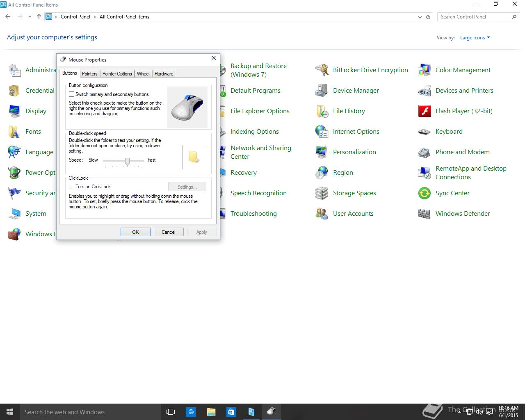Image resolution: width=525 pixels, height=420 pixels.
Task: Click the Device Manager icon
Action: point(322,91)
